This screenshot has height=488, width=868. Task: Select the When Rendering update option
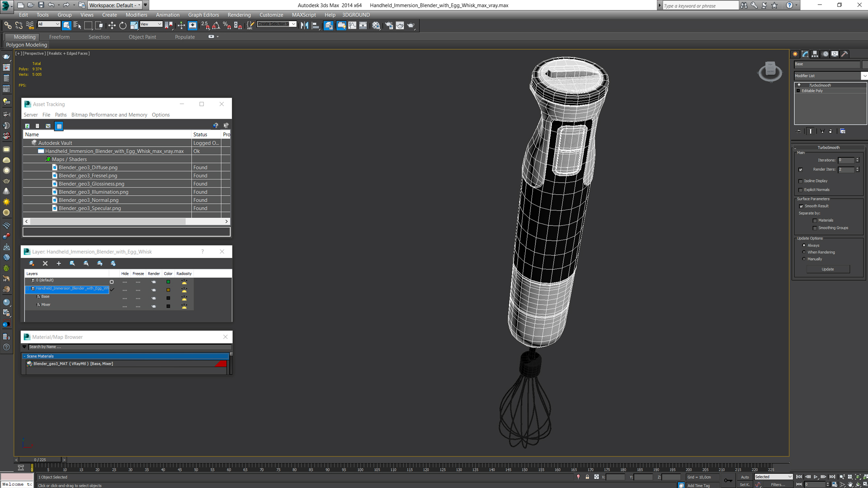click(804, 252)
